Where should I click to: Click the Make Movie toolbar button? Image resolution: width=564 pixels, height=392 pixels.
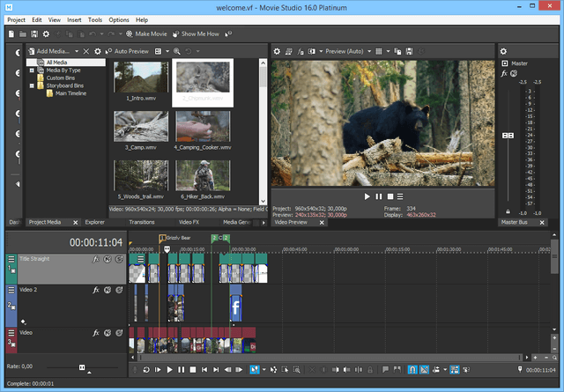149,33
